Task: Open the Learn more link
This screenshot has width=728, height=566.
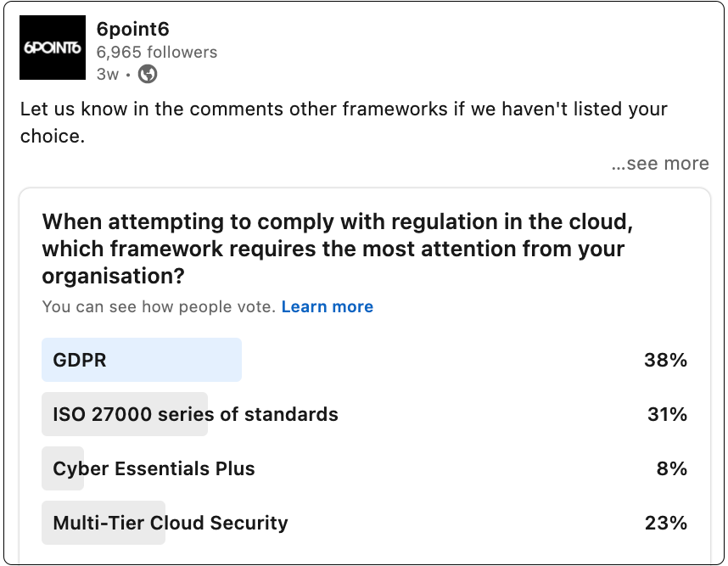Action: (328, 306)
